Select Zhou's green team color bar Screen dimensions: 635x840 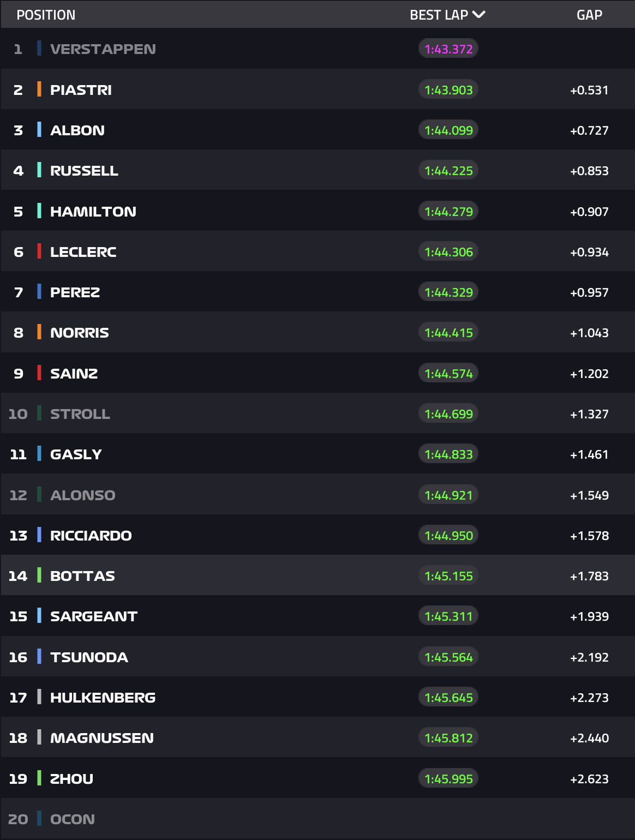pos(39,778)
